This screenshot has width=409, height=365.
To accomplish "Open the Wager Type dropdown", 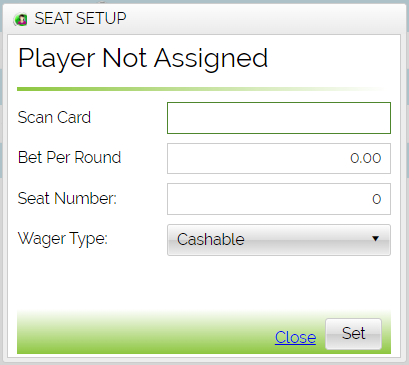I will coord(279,240).
